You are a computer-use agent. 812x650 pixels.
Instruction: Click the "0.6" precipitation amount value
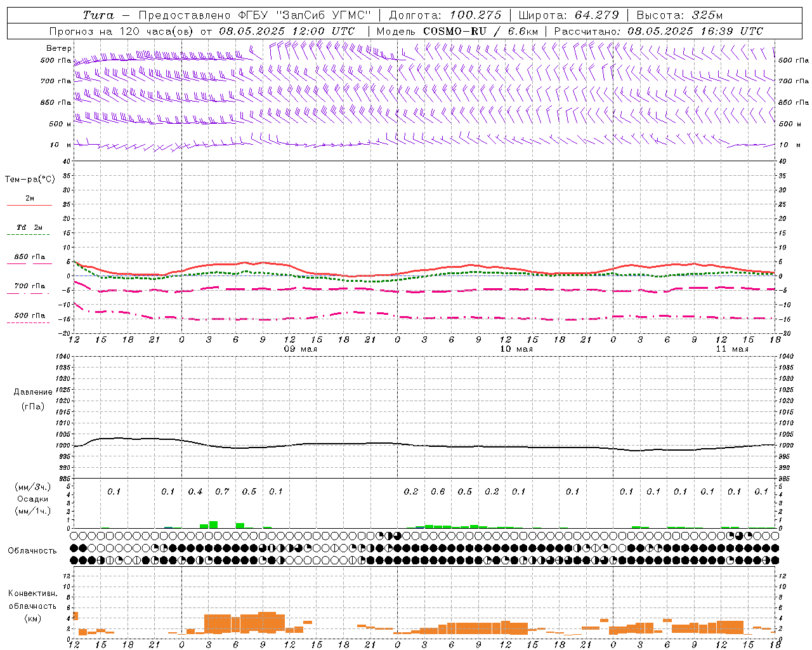pos(438,492)
